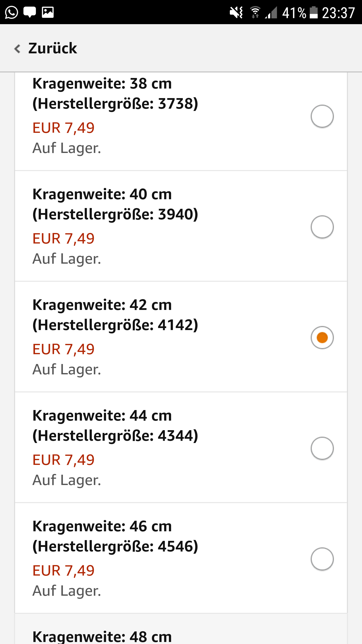Choose the Herstellergröße 4344 size option
The image size is (362, 644).
pyautogui.click(x=115, y=436)
